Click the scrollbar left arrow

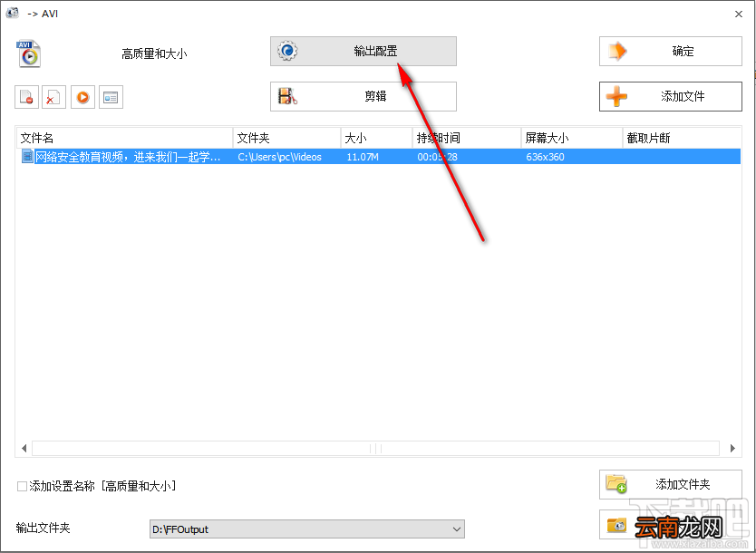point(24,449)
